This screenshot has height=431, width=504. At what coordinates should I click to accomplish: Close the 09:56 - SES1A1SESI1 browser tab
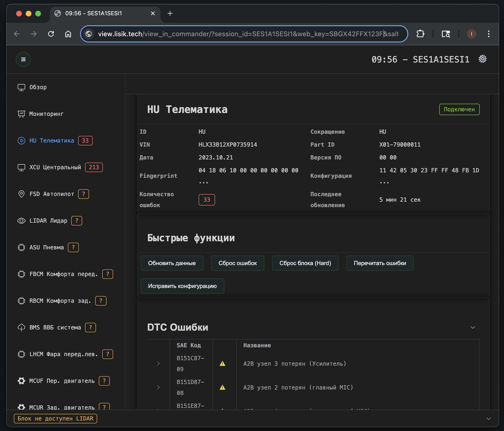pos(153,13)
